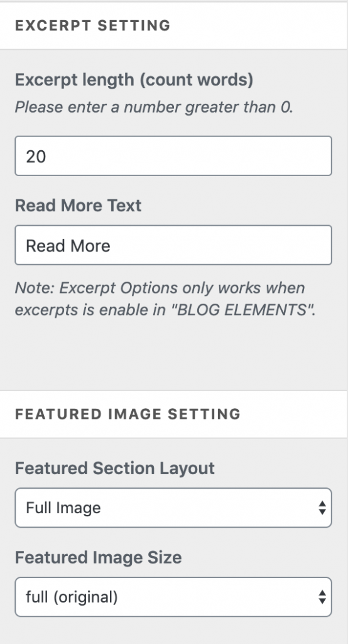This screenshot has height=644, width=348.
Task: Click the Featured Image Size dropdown arrows icon
Action: [x=322, y=597]
